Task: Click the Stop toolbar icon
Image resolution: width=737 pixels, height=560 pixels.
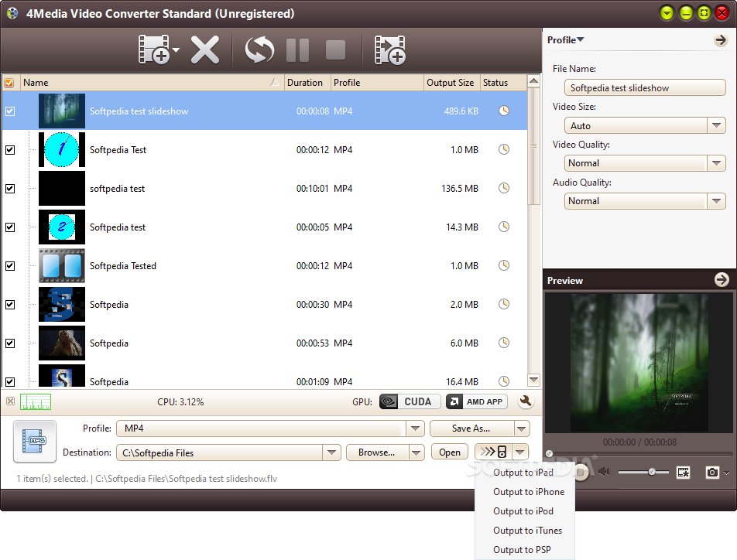Action: (x=336, y=50)
